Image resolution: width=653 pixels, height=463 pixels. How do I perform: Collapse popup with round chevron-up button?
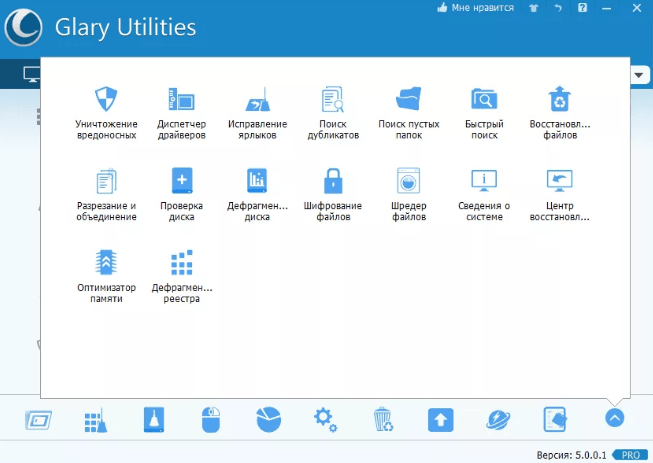(x=614, y=418)
